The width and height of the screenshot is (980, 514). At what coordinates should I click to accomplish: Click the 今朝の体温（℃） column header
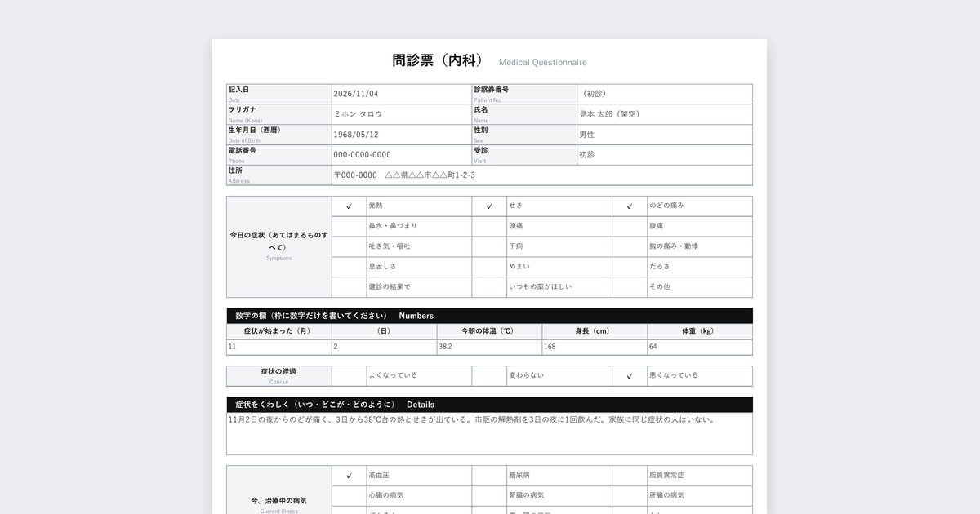(x=490, y=332)
